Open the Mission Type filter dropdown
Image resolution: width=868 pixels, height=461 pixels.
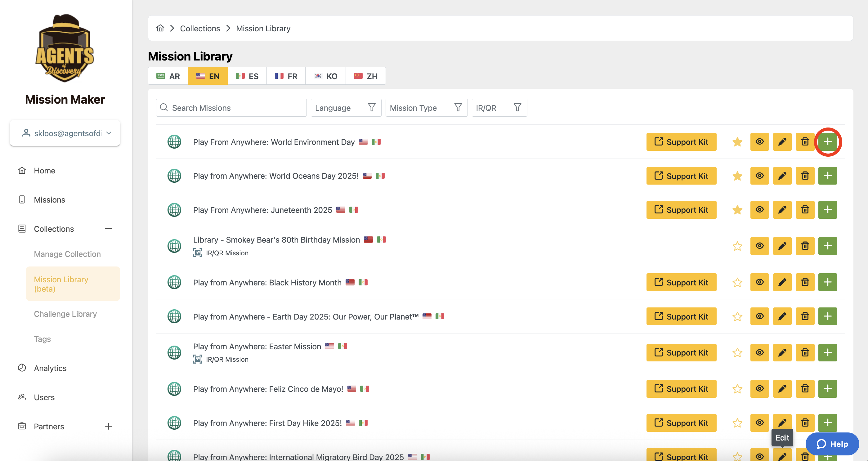(x=426, y=108)
